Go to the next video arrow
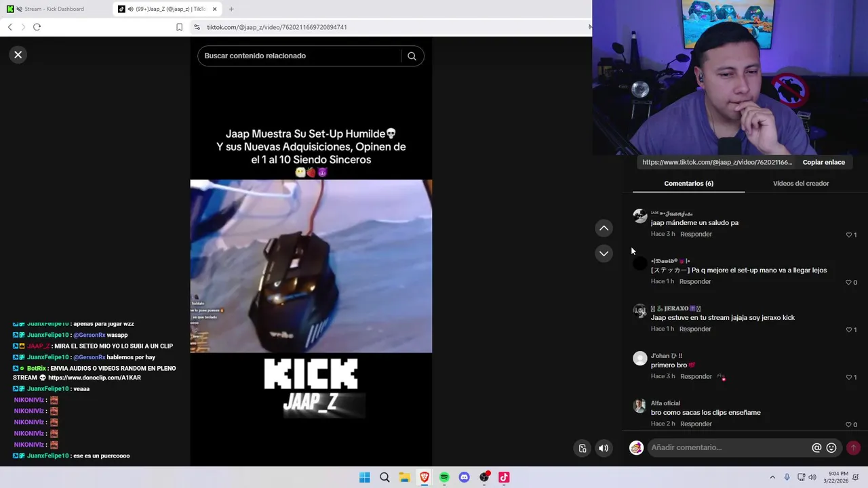868x488 pixels. click(604, 253)
